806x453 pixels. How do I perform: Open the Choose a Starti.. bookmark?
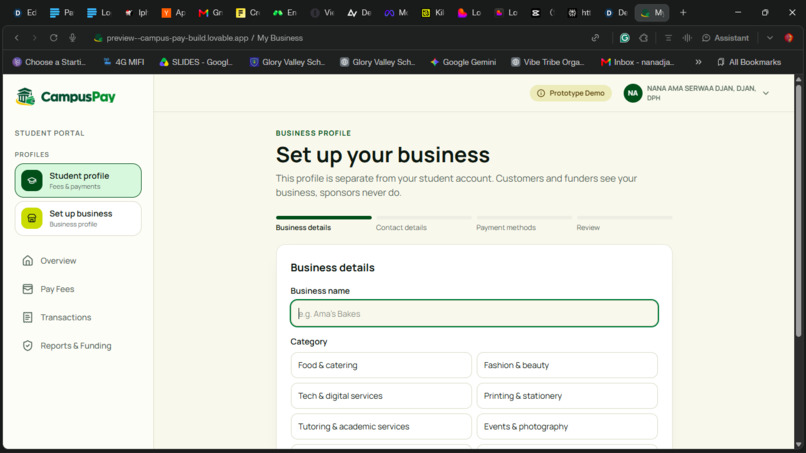point(49,62)
